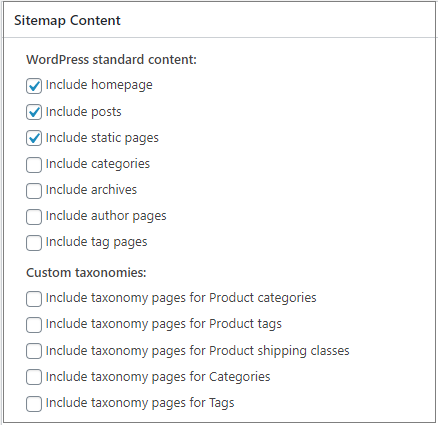Enable the Include categories checkbox
The width and height of the screenshot is (438, 425).
(x=34, y=165)
